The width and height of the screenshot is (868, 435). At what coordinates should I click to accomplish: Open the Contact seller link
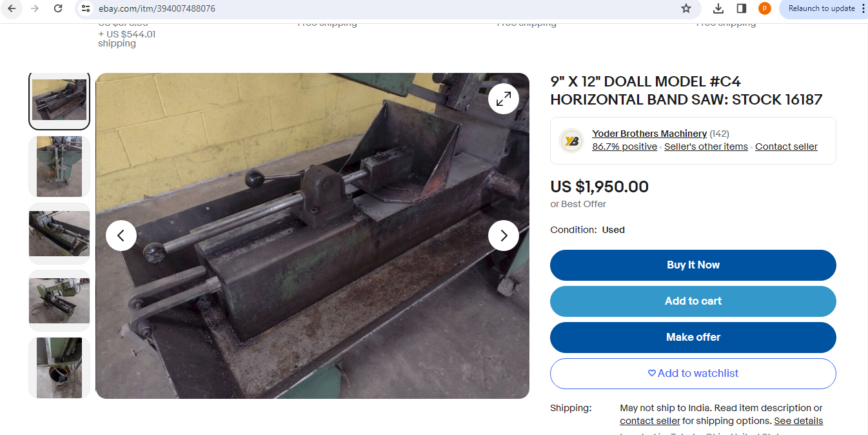(786, 147)
